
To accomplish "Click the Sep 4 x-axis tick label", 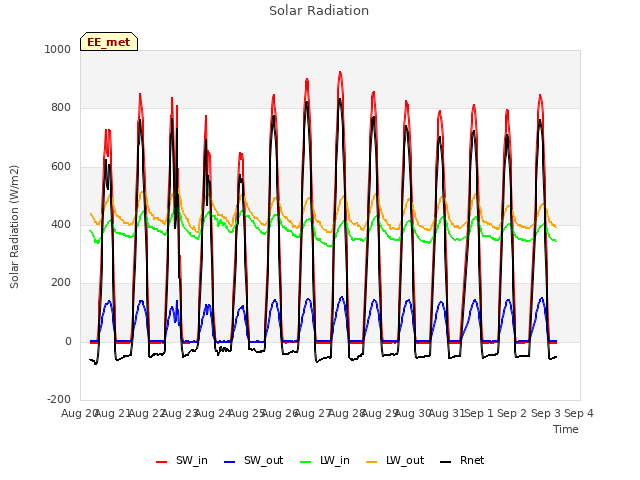I will tap(579, 413).
